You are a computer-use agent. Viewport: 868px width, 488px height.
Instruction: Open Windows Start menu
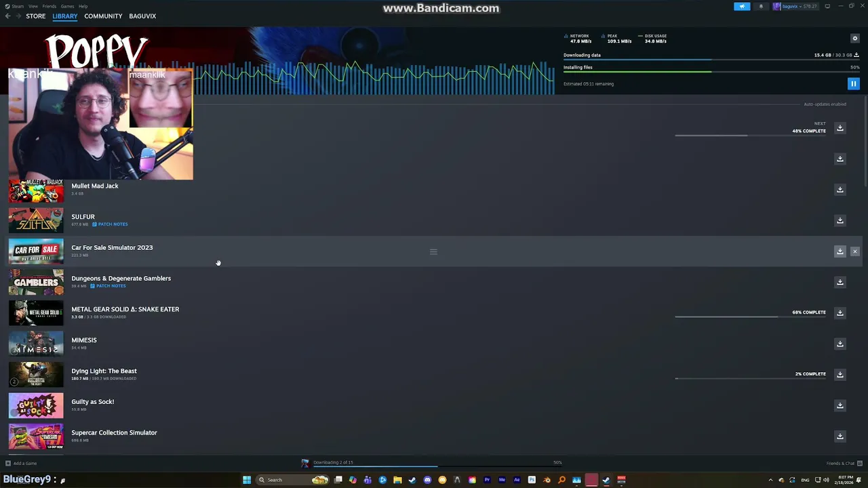[x=247, y=480]
